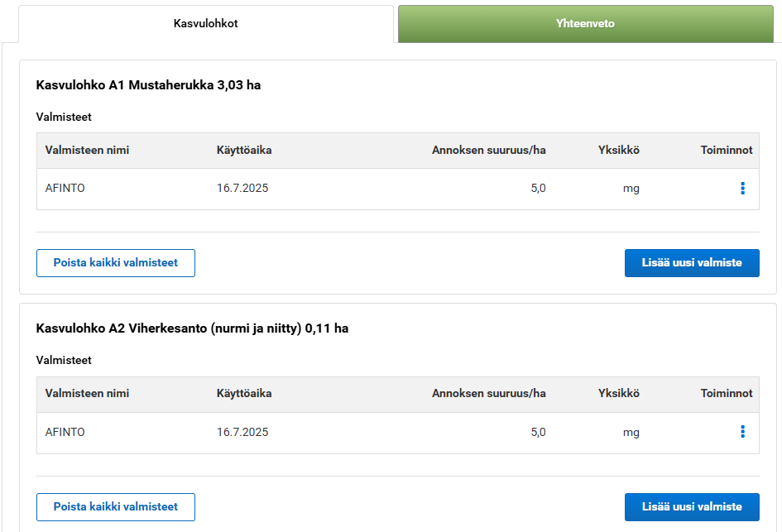Image resolution: width=782 pixels, height=532 pixels.
Task: Click the 16.7.2025 date in Viherkesanto table
Action: click(x=242, y=432)
